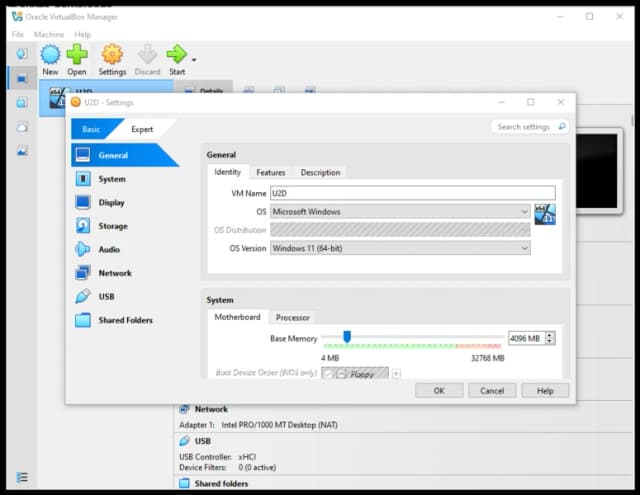The height and width of the screenshot is (495, 640).
Task: Open the OS Version dropdown
Action: point(400,248)
